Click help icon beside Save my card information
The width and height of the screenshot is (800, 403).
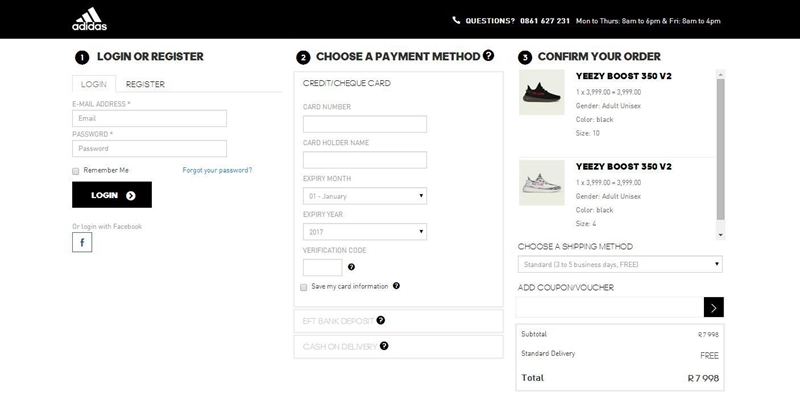point(397,286)
